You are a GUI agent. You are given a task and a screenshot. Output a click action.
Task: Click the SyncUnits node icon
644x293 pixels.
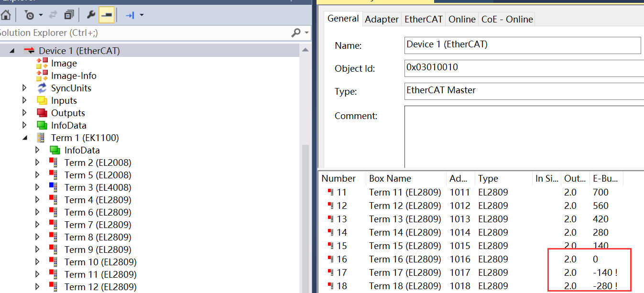42,88
